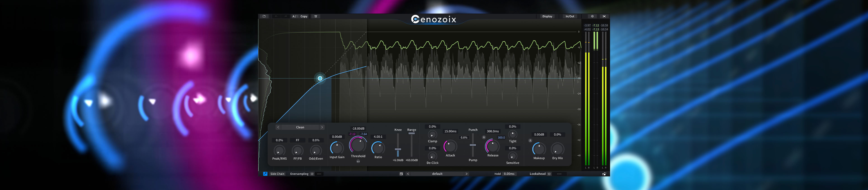Viewport: 868px width, 190px height.
Task: Select next compressor style after Clean
Action: coord(322,127)
